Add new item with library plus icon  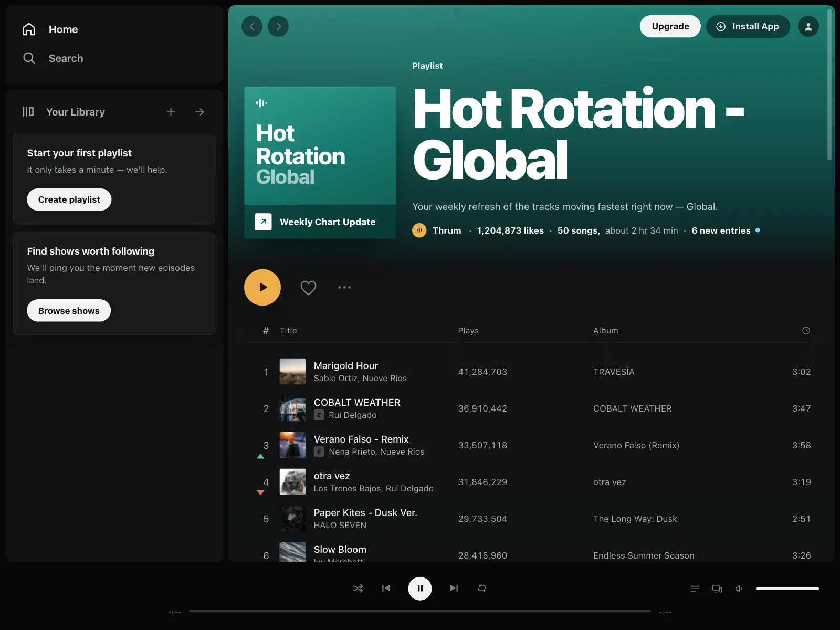171,112
